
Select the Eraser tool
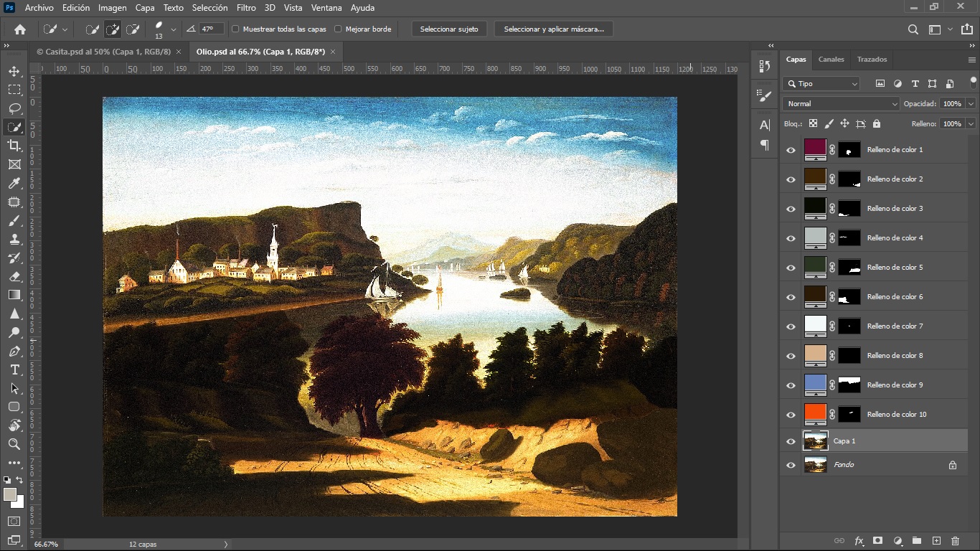pyautogui.click(x=14, y=276)
